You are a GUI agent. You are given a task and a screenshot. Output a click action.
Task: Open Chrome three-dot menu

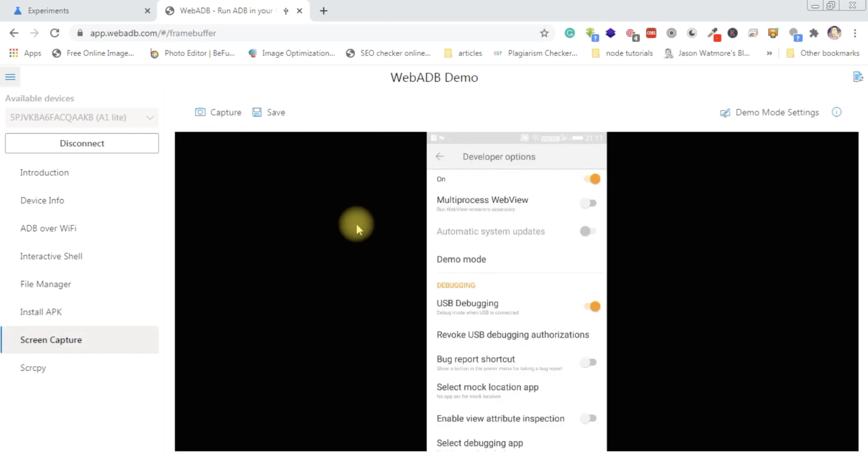click(x=855, y=33)
